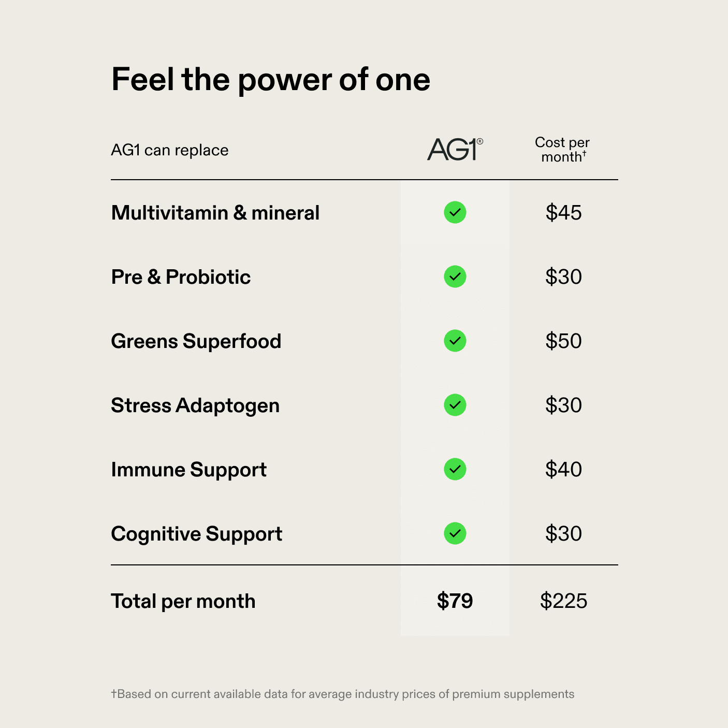The height and width of the screenshot is (728, 728).
Task: Click the AG1 logo in table header
Action: pyautogui.click(x=454, y=150)
